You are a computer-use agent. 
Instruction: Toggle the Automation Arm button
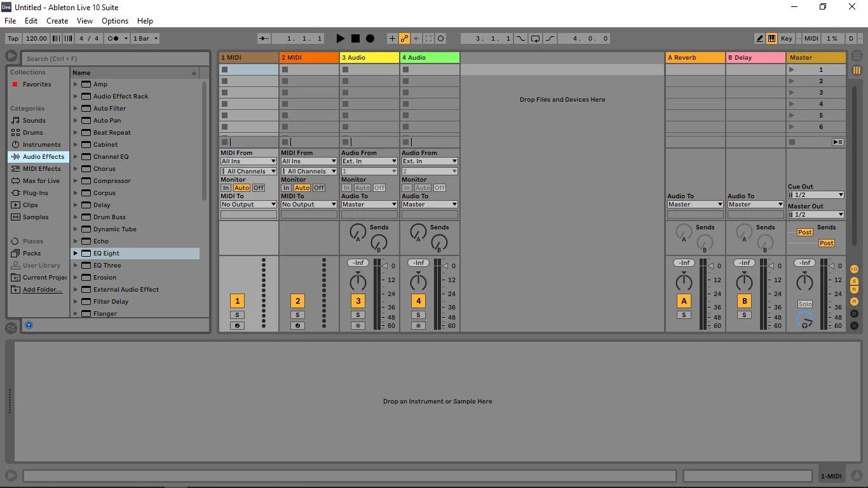[404, 39]
